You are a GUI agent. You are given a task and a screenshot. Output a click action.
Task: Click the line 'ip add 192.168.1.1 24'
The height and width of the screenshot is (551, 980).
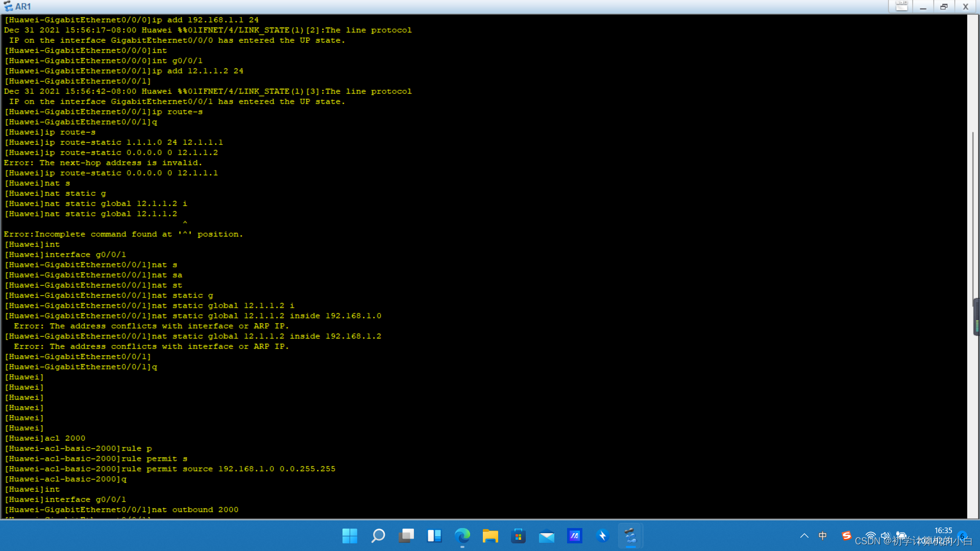tap(132, 20)
